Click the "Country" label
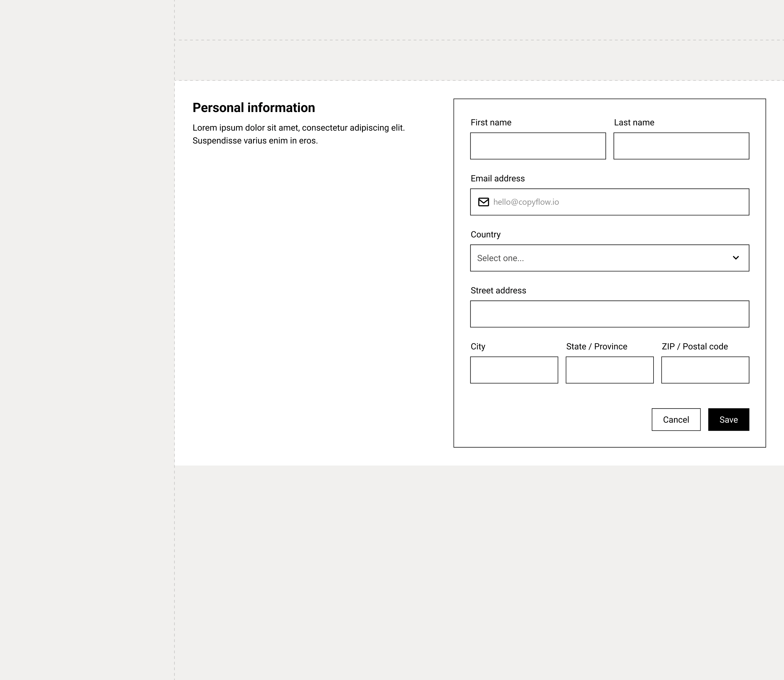 click(486, 234)
